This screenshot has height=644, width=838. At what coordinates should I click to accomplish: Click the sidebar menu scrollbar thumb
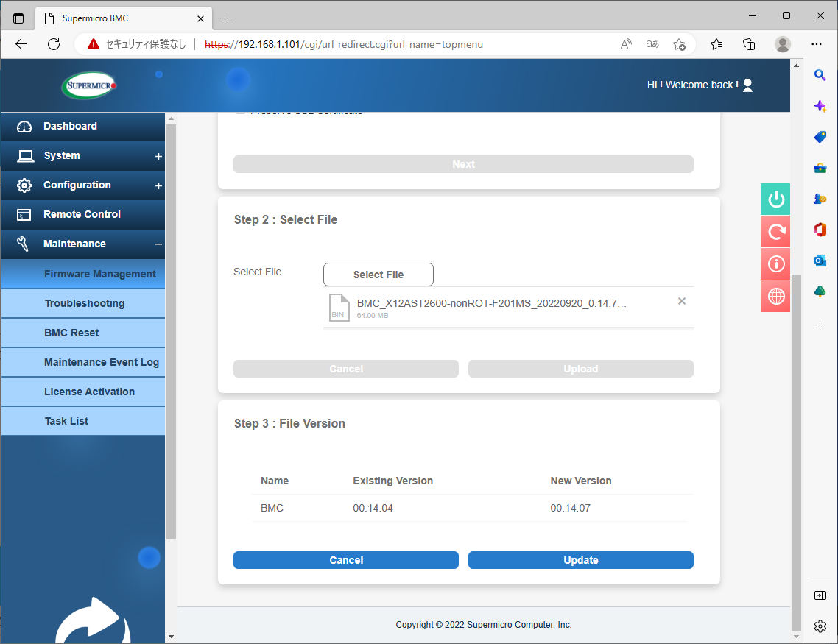point(171,332)
